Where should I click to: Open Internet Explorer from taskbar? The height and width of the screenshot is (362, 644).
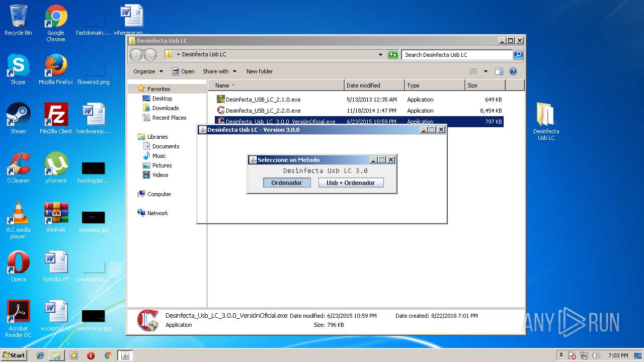pos(40,355)
